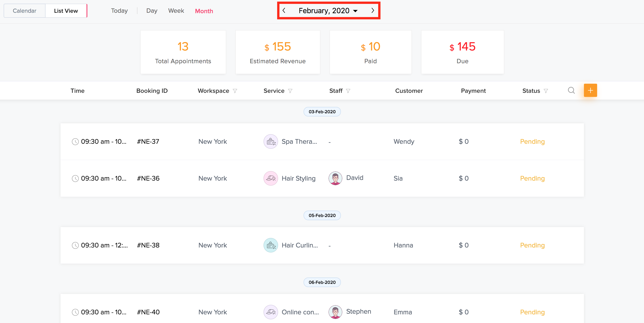Click the Hair Curling service icon
644x323 pixels.
[271, 245]
